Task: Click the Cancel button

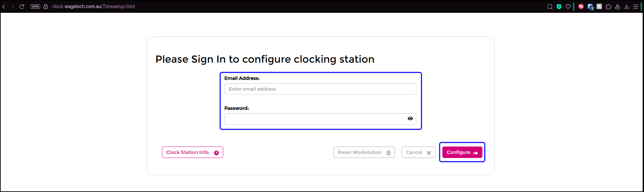Action: pyautogui.click(x=418, y=152)
